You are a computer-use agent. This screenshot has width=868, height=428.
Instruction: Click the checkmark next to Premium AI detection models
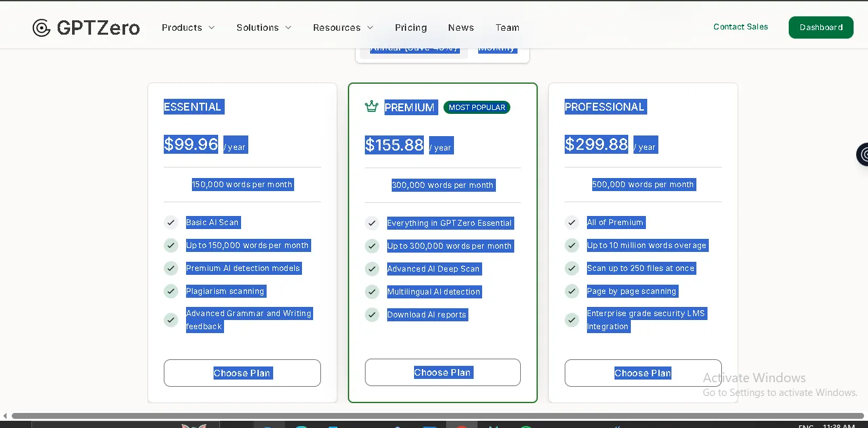pyautogui.click(x=171, y=268)
